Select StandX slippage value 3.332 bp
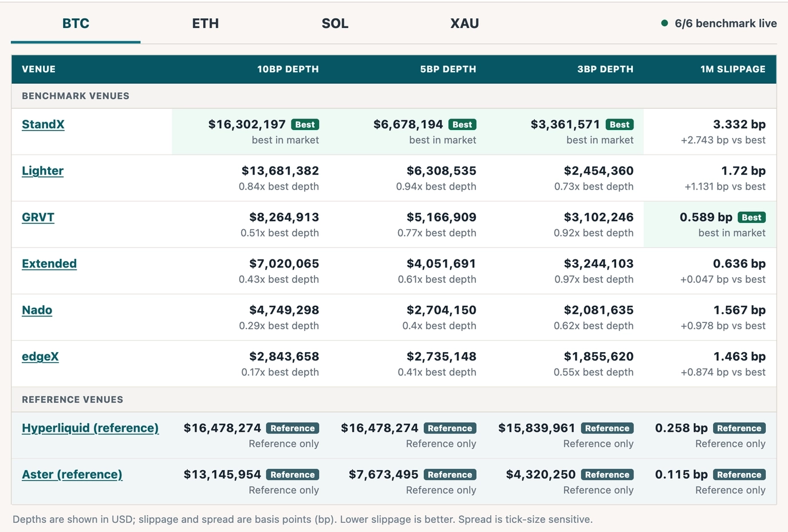788x532 pixels. tap(739, 124)
